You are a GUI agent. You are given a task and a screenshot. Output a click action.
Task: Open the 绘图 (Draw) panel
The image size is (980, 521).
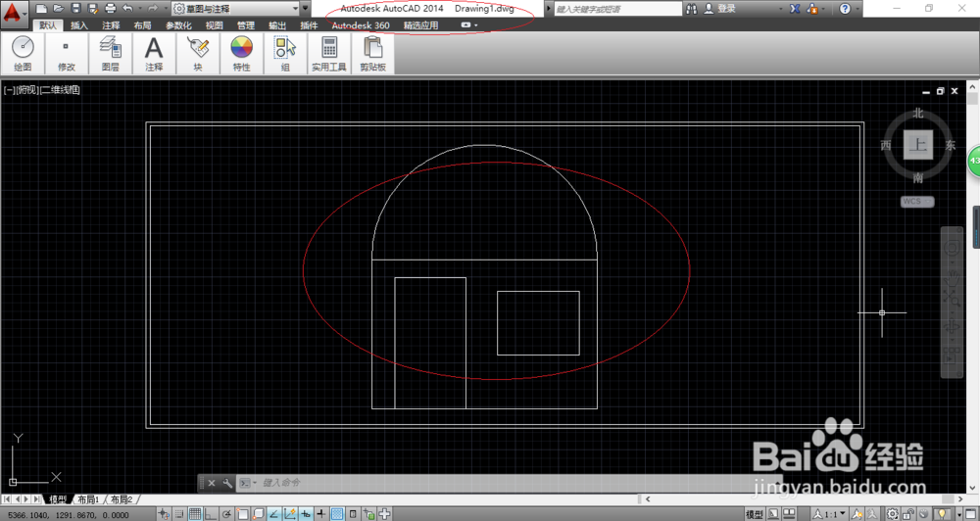coord(23,54)
